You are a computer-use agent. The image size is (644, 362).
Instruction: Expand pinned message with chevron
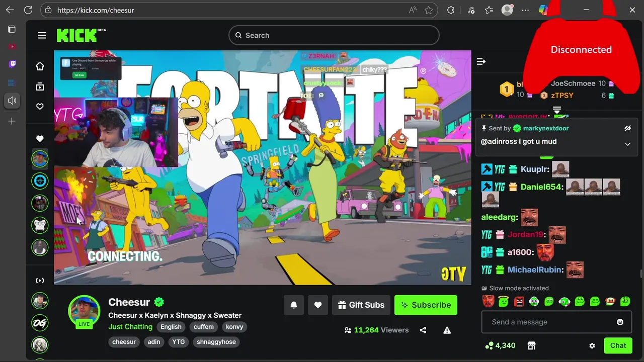[627, 144]
